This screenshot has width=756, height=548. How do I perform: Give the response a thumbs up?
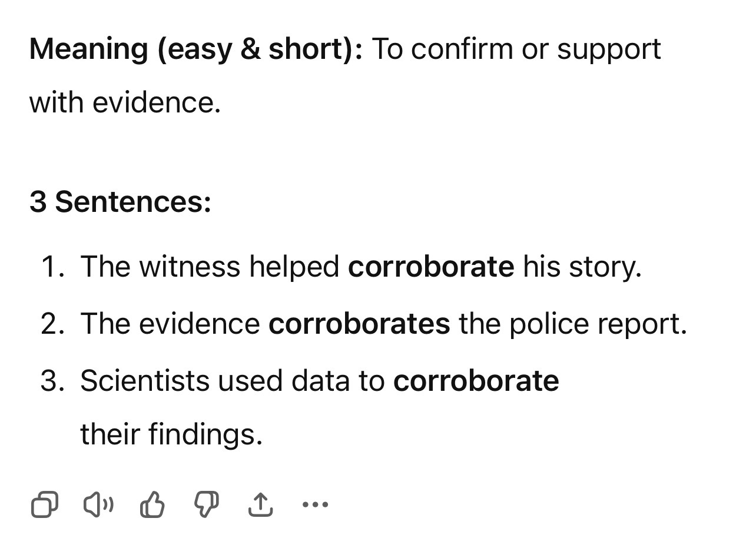(152, 504)
